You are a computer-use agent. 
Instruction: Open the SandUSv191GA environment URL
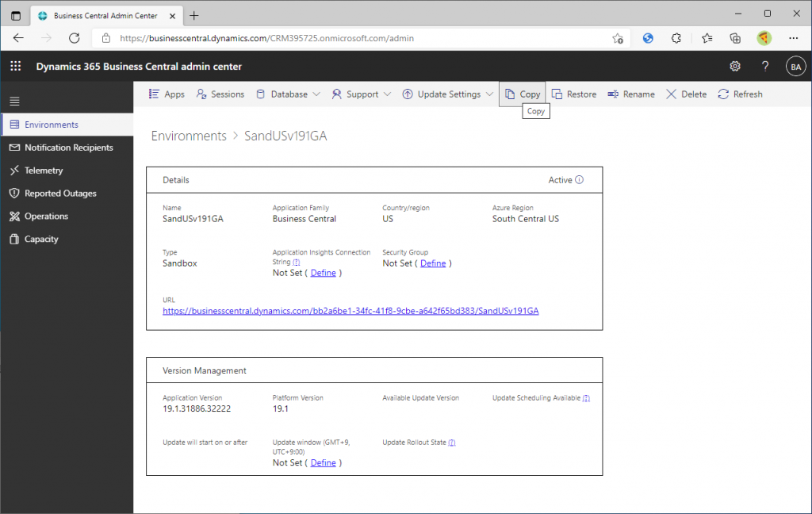350,311
